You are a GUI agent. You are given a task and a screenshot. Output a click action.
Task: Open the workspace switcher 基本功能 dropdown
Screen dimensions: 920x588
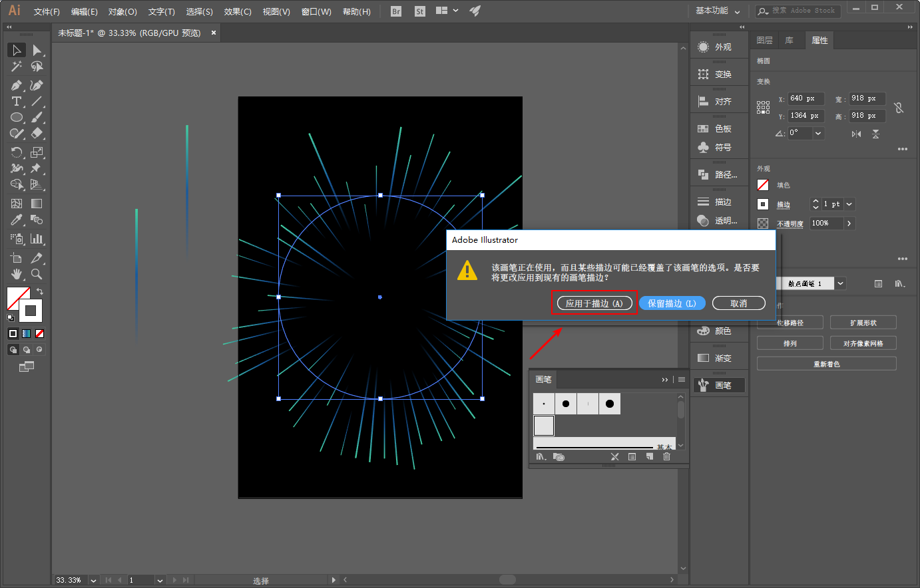(718, 11)
